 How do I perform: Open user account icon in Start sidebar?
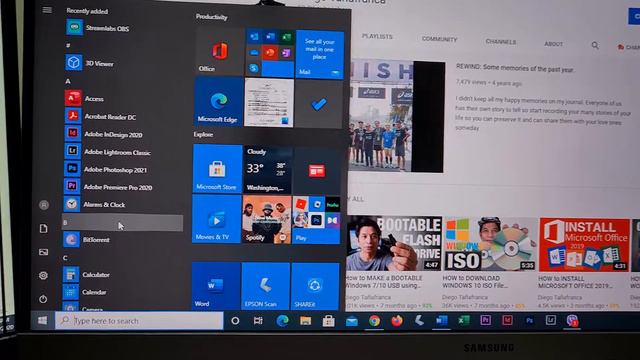tap(44, 205)
